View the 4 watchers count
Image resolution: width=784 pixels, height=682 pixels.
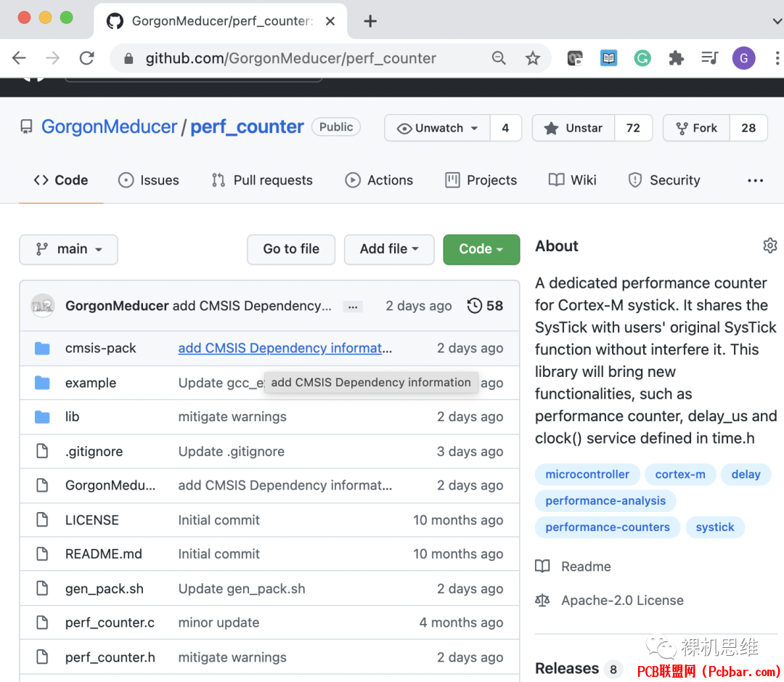[x=505, y=128]
